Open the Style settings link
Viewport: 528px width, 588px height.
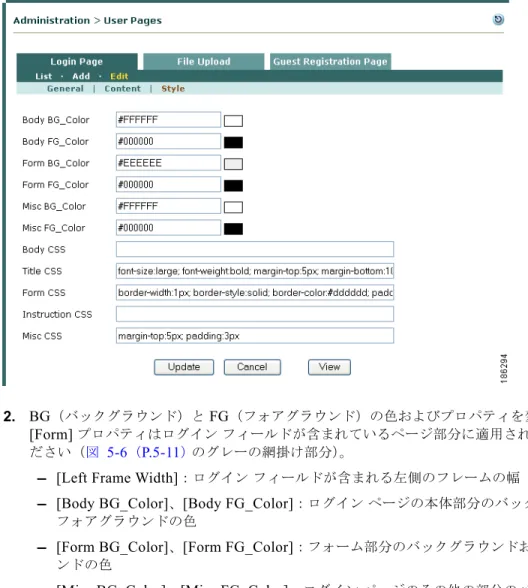pyautogui.click(x=173, y=89)
